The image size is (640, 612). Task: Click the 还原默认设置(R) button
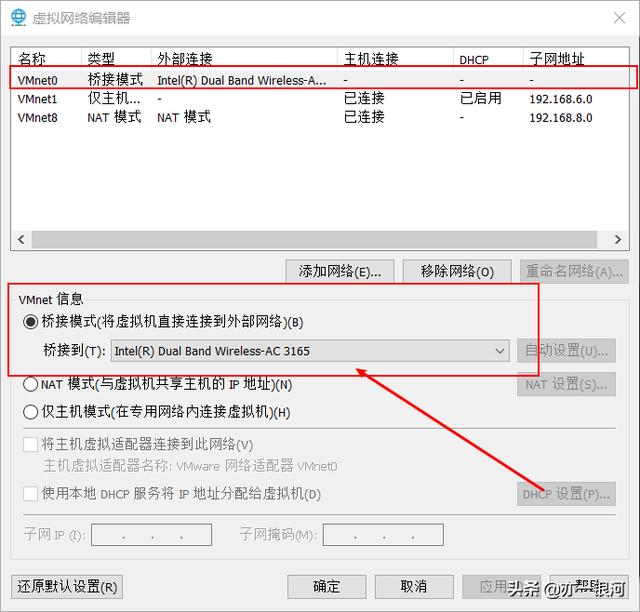pyautogui.click(x=67, y=587)
